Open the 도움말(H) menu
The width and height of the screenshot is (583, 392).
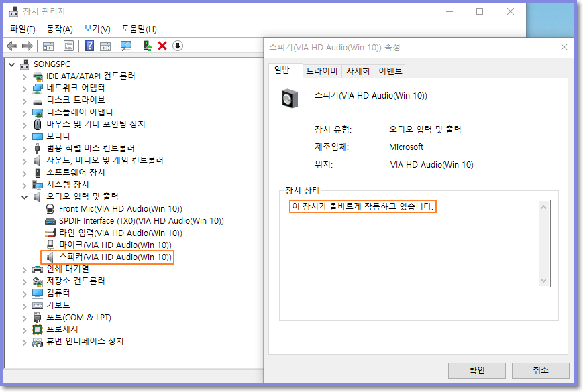click(139, 29)
